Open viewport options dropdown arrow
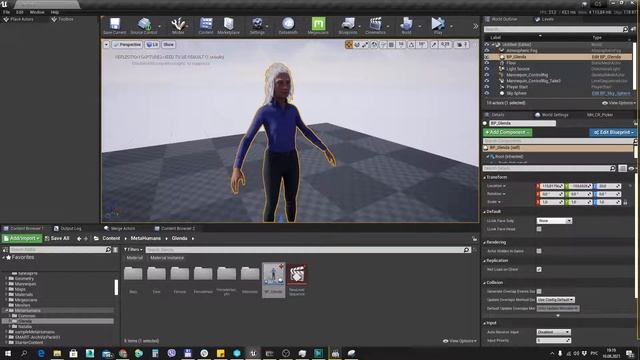The width and height of the screenshot is (640, 360). (107, 44)
